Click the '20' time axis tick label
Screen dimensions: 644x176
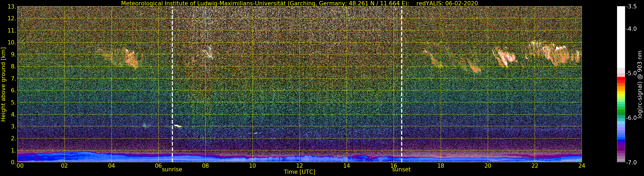click(x=488, y=166)
